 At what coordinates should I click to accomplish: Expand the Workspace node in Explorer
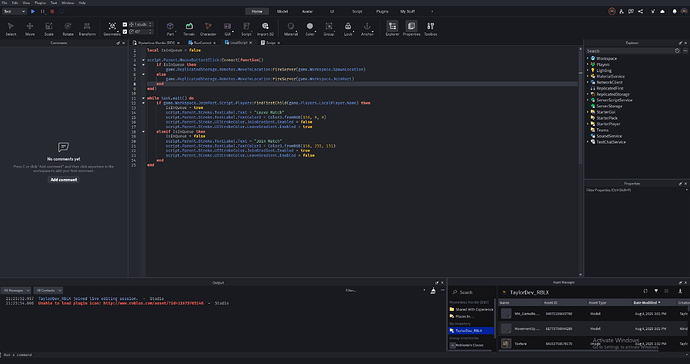pos(587,58)
